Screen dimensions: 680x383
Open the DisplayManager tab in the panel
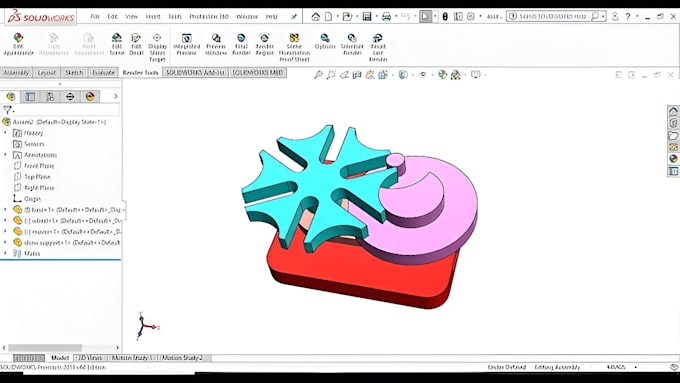[x=90, y=96]
